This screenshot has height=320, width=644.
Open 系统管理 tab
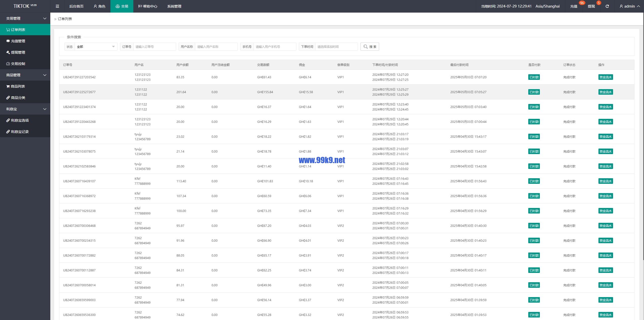pos(174,6)
